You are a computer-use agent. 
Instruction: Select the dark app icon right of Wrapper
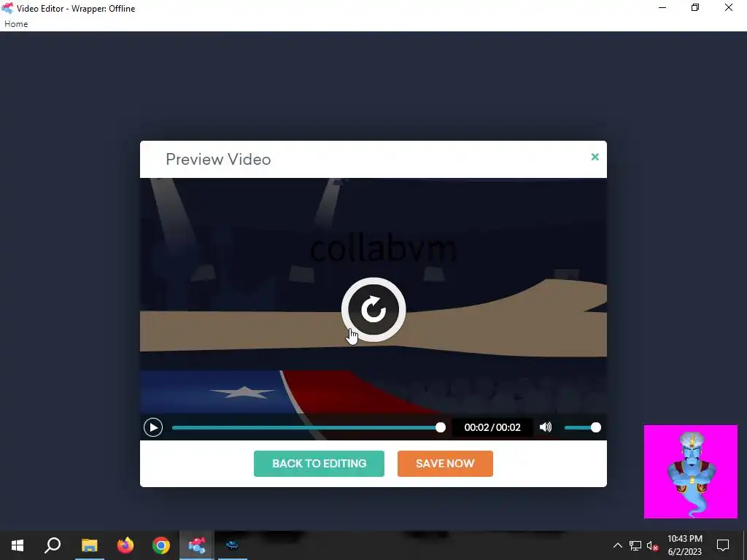(233, 545)
